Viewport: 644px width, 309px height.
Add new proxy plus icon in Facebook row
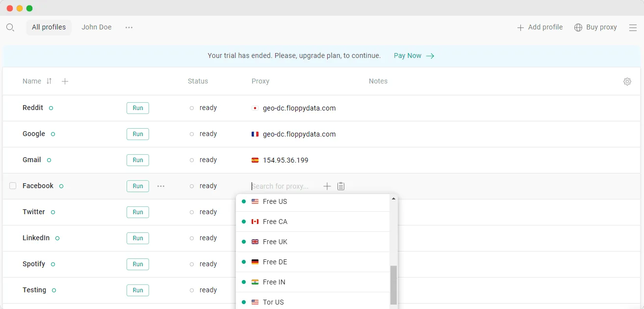click(x=327, y=186)
